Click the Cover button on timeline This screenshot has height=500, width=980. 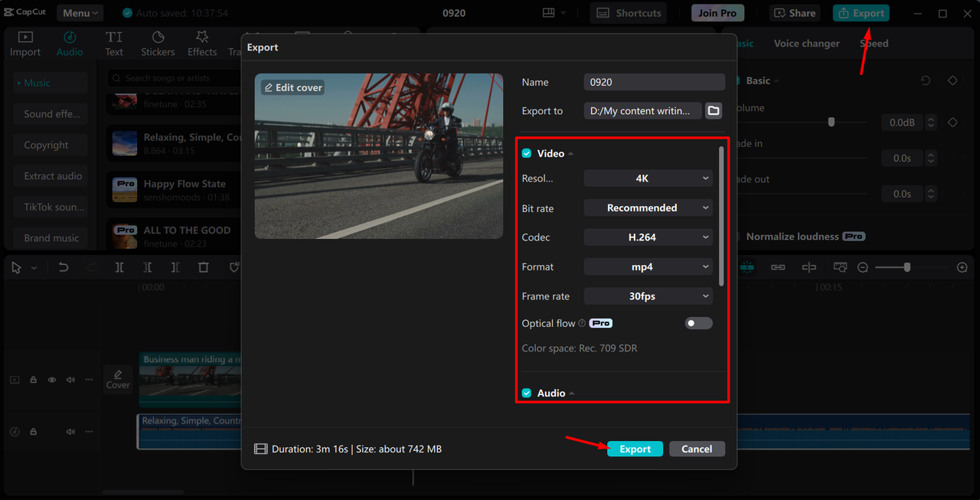[118, 379]
